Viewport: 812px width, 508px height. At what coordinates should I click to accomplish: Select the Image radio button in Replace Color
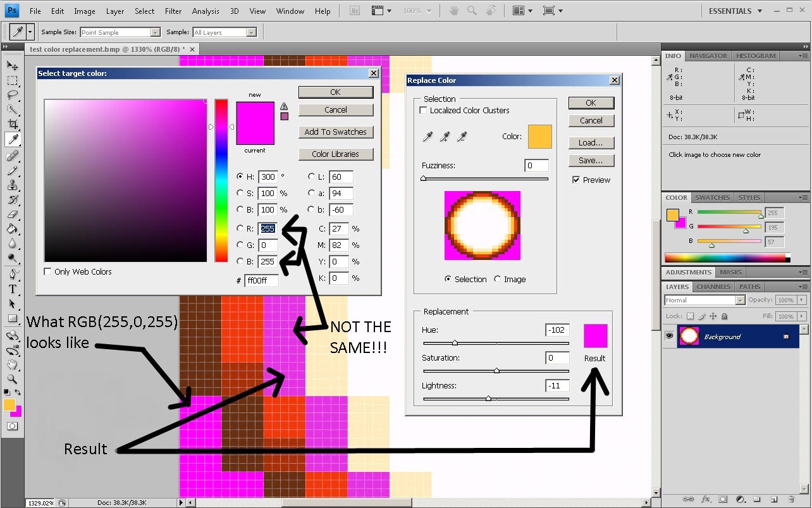(499, 279)
